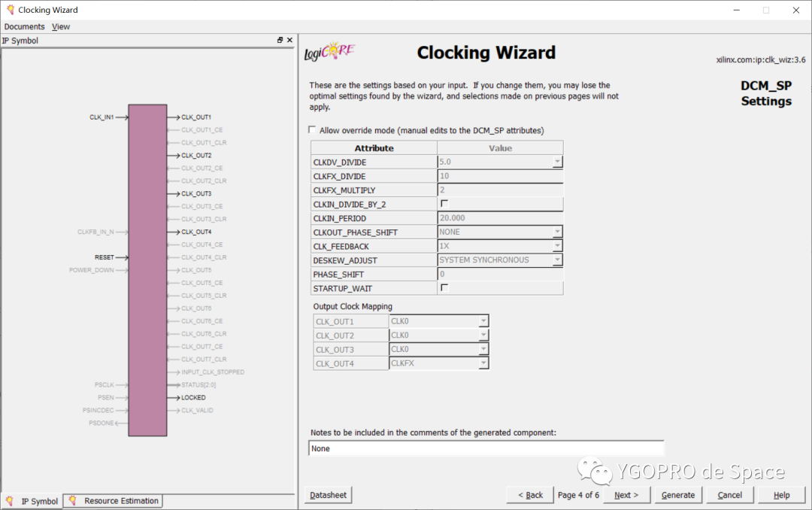Click the LogiCORE logo
Screen dimensions: 812x510
point(330,52)
